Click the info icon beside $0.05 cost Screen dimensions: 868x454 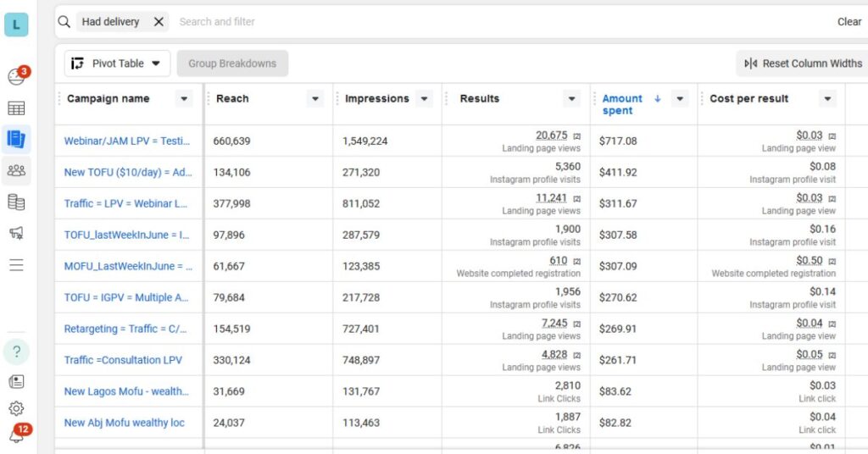click(x=832, y=355)
